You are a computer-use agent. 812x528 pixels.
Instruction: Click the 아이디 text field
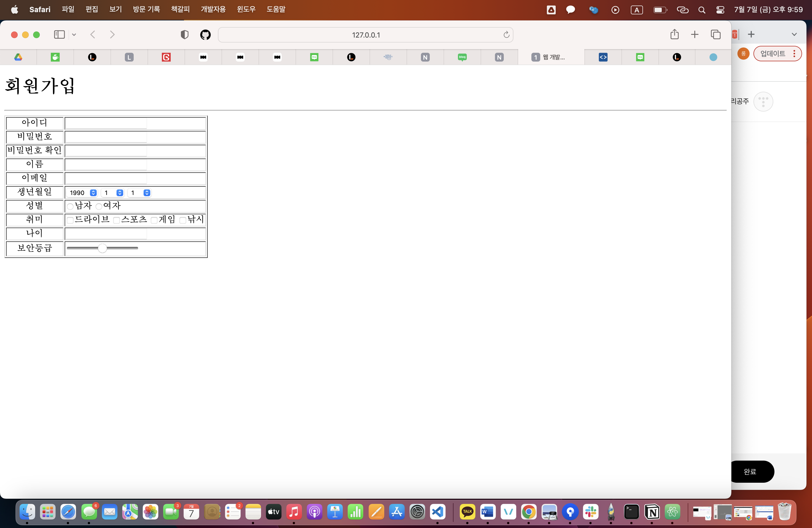pos(106,123)
